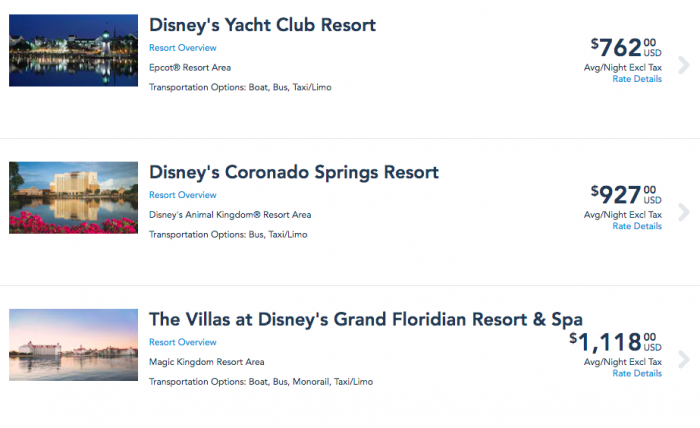The width and height of the screenshot is (700, 428).
Task: View Rate Details for the Grand Floridian Villas
Action: (636, 373)
